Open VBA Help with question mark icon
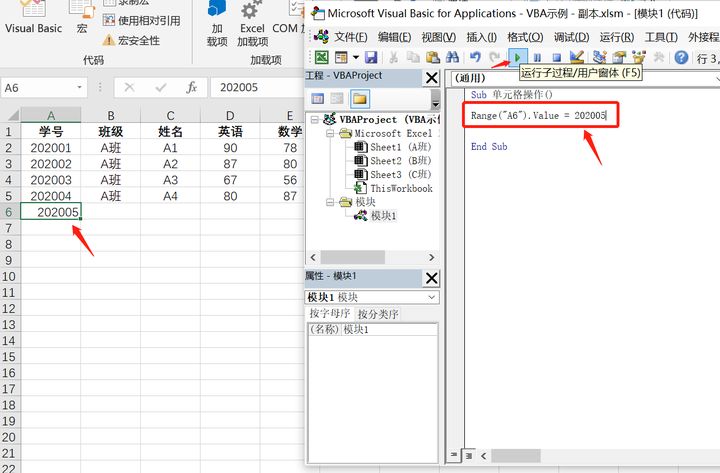 coord(681,57)
